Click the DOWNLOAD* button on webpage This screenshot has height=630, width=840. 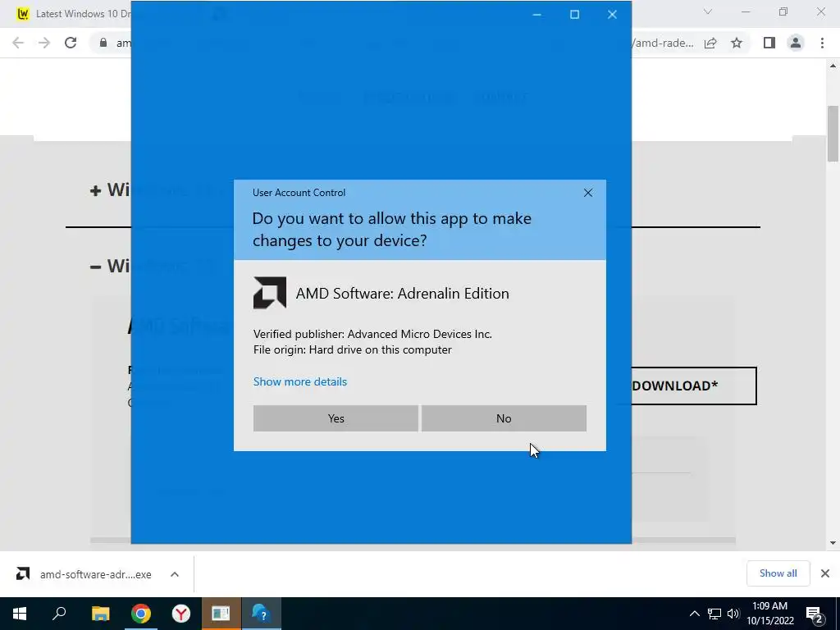pyautogui.click(x=694, y=386)
